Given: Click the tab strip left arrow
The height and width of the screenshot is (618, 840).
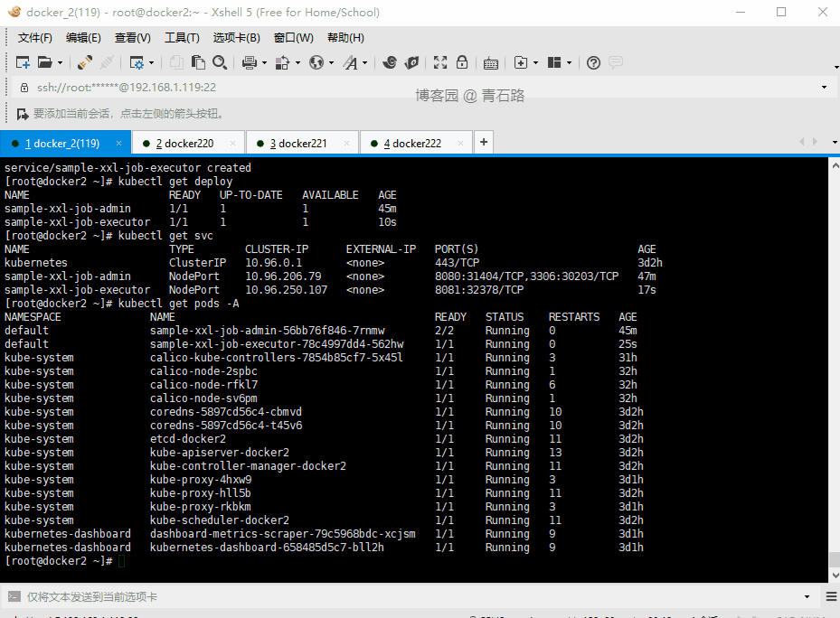Looking at the screenshot, I should coord(802,141).
